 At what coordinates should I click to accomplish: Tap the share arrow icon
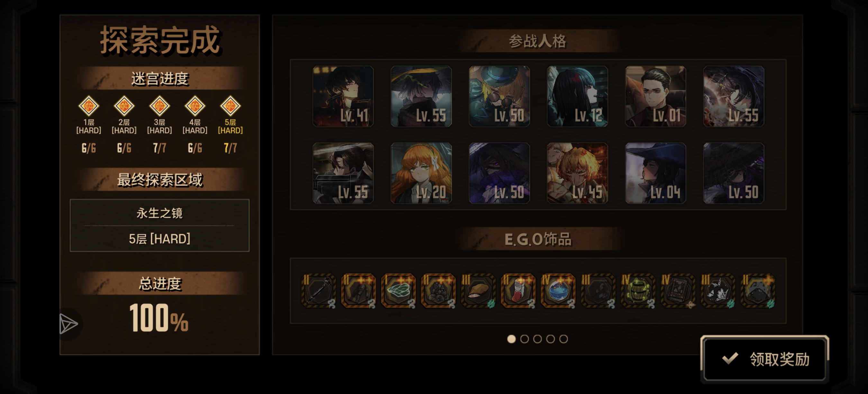[68, 324]
